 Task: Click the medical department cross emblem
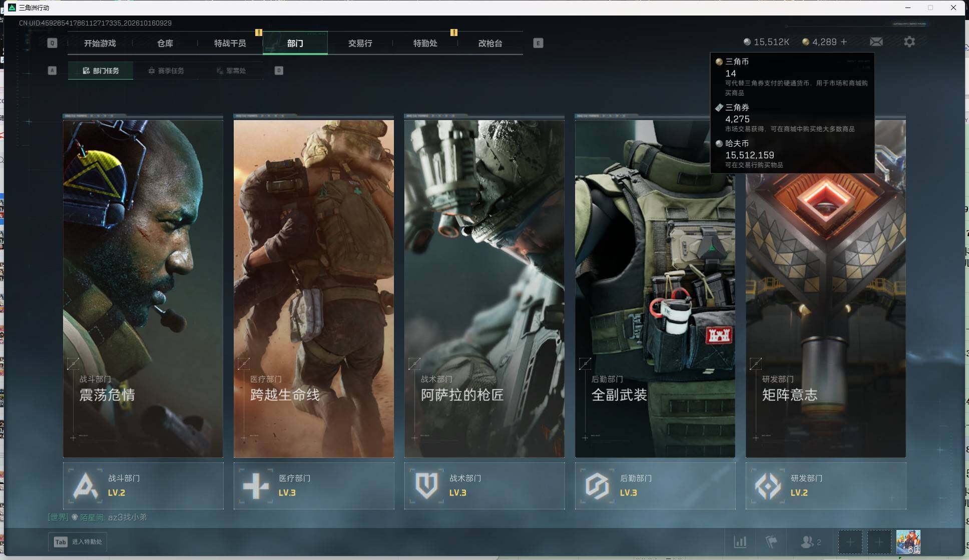click(256, 486)
